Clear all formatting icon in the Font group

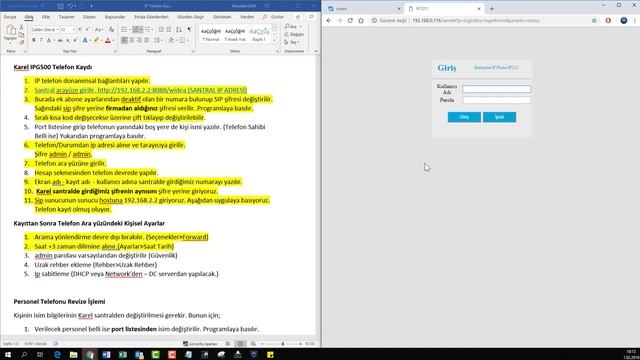(x=111, y=29)
